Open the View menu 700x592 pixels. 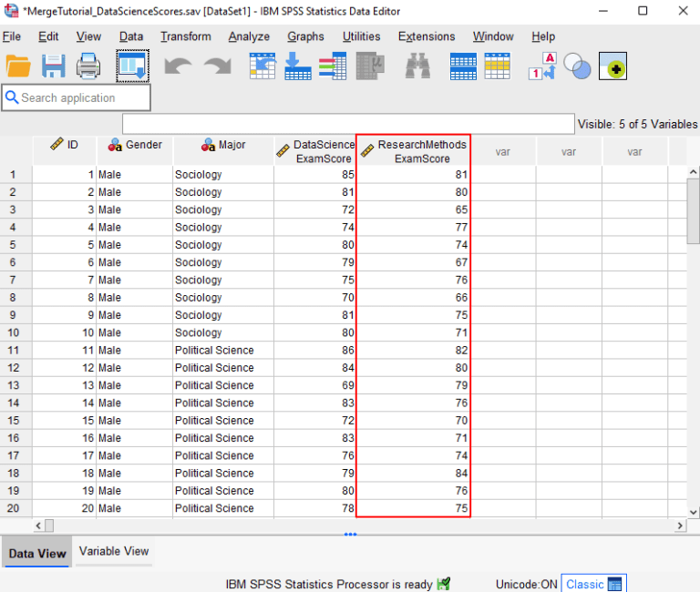click(x=88, y=36)
